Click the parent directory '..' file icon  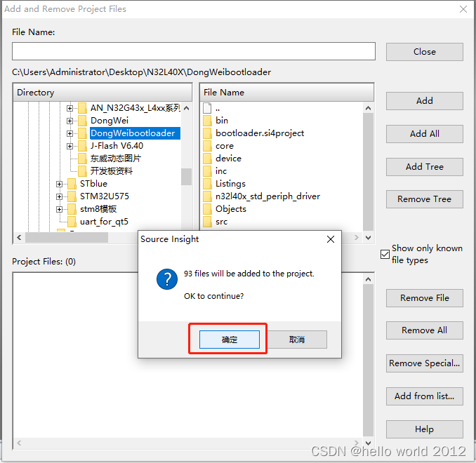pos(207,108)
